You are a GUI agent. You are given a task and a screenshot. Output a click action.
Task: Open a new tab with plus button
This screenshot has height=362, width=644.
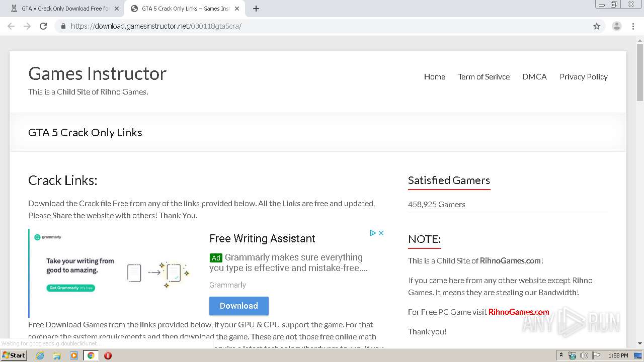[x=256, y=9]
